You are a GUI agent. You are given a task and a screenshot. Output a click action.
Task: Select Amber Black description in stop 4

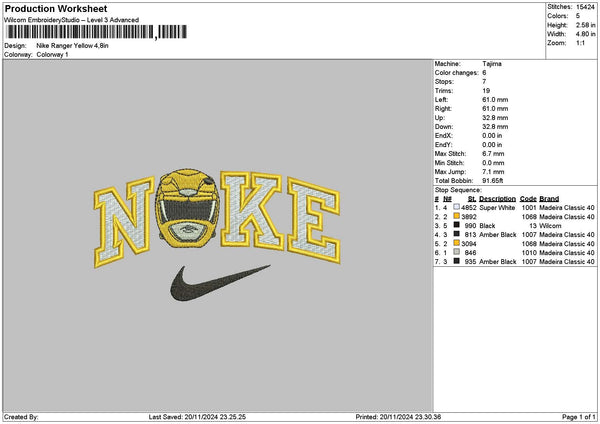[498, 235]
